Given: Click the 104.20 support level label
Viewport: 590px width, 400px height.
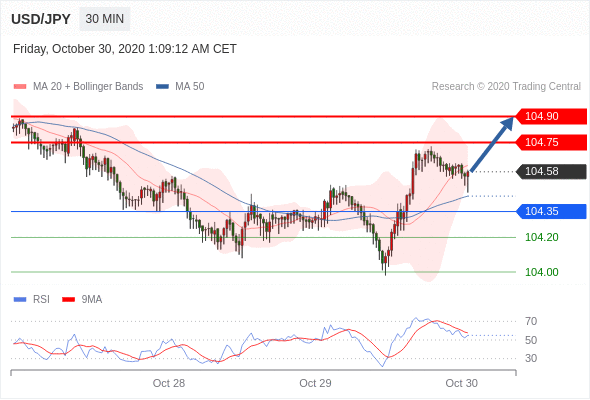Looking at the screenshot, I should pyautogui.click(x=541, y=237).
